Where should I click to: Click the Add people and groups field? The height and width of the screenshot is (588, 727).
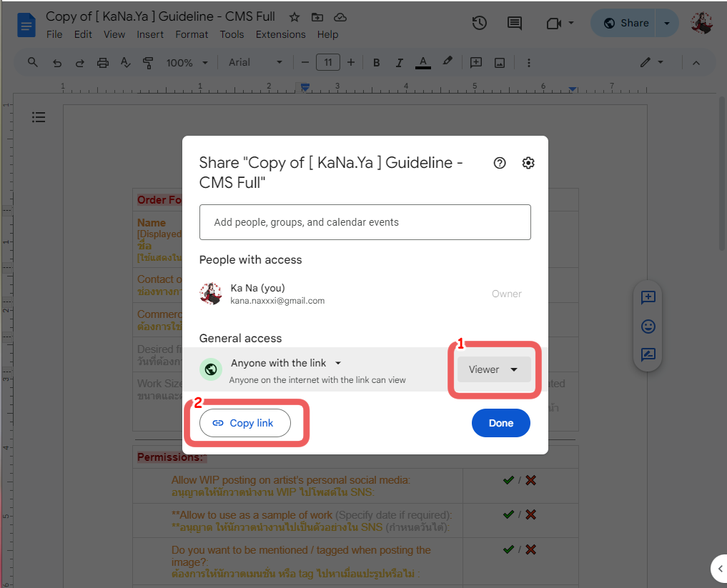[x=365, y=222]
